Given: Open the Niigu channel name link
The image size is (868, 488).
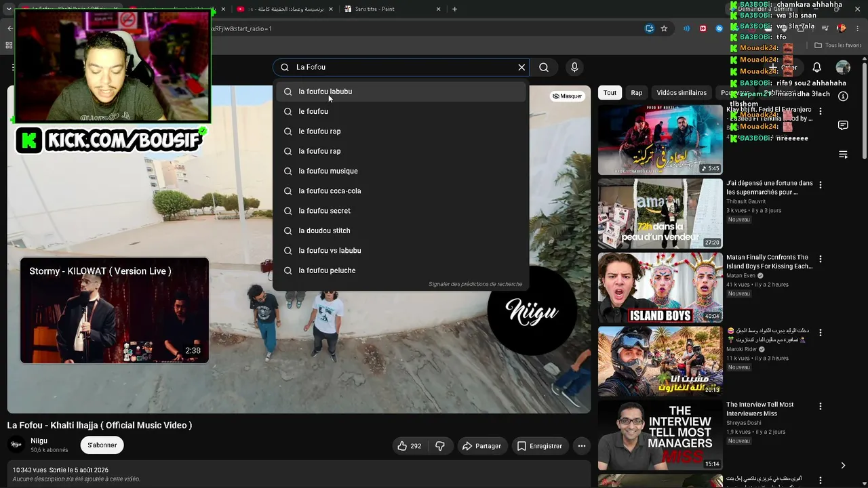Looking at the screenshot, I should point(39,441).
